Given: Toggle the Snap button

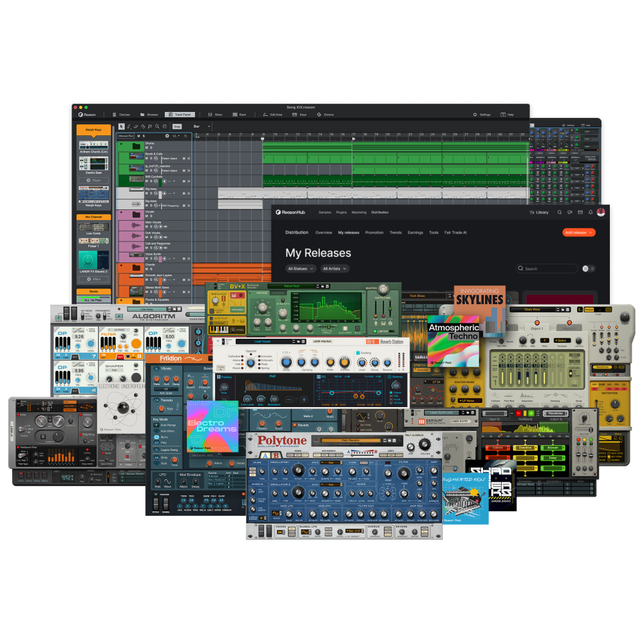Looking at the screenshot, I should point(177,126).
